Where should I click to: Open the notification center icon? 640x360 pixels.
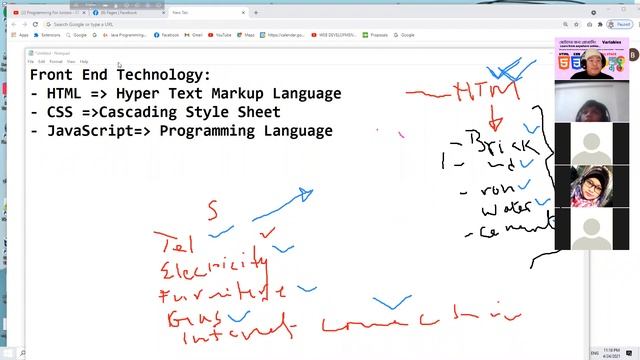[x=629, y=353]
